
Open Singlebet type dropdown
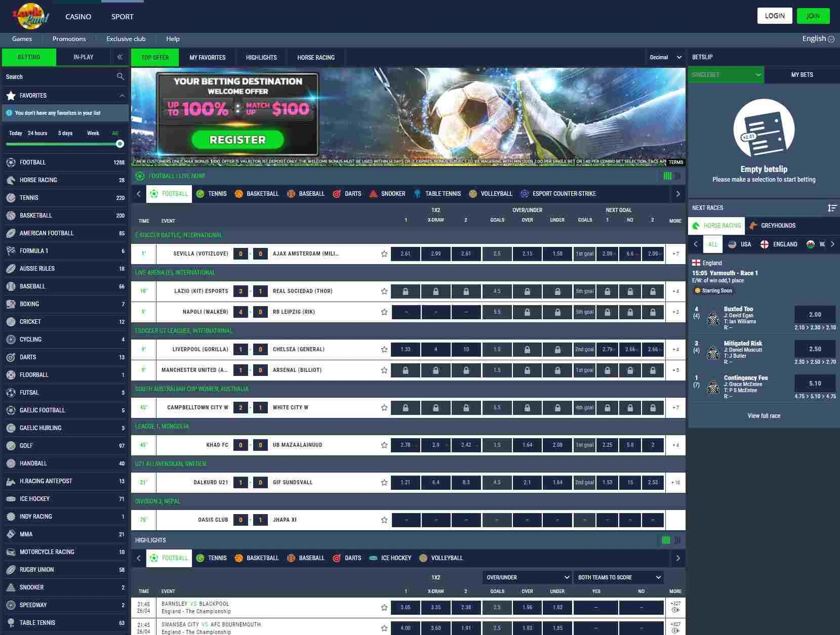point(726,75)
